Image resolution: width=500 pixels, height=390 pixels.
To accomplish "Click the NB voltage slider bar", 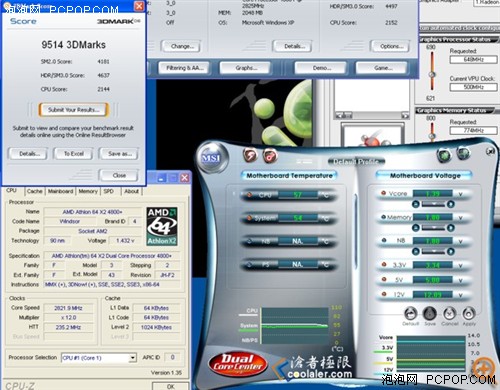I will [433, 251].
